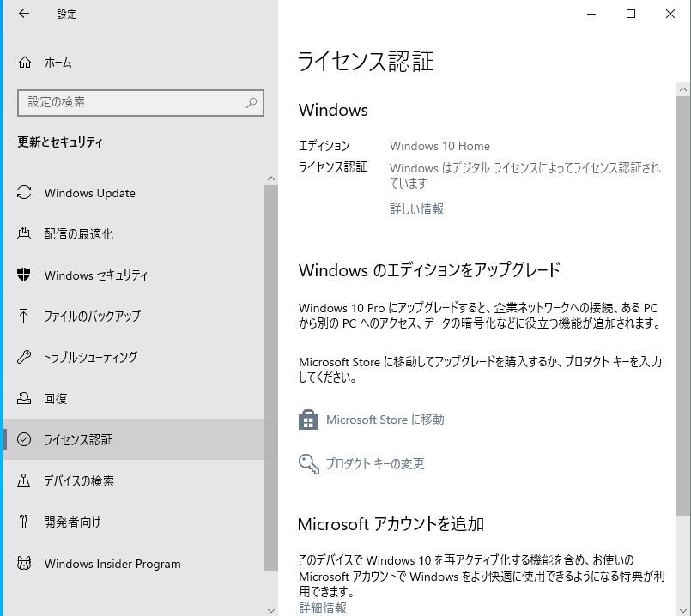691x616 pixels.
Task: Click the ファイルのバックアップ arrow icon
Action: tap(24, 316)
